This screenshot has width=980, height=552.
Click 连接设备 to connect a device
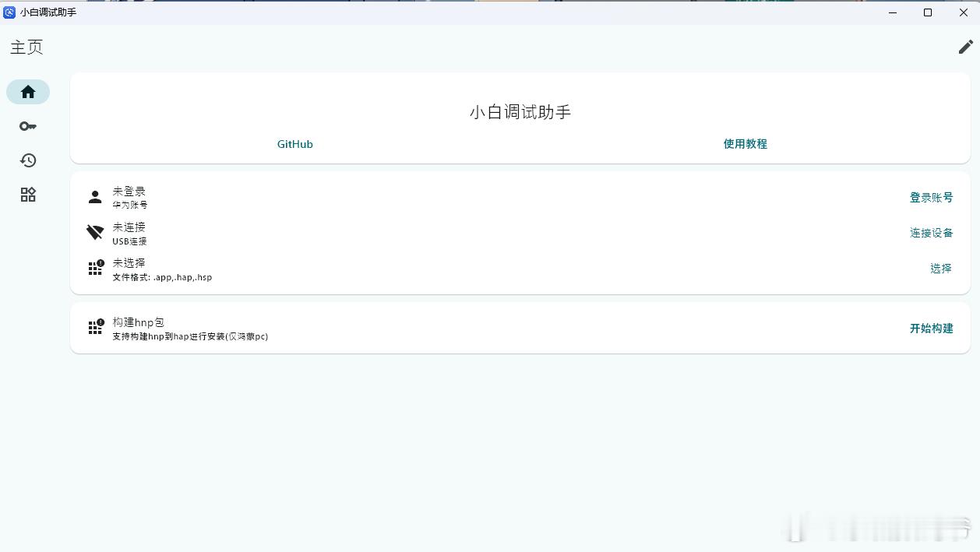931,232
